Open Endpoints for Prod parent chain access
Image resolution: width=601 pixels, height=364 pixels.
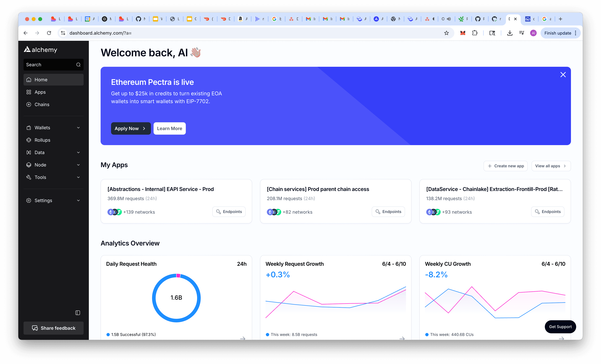tap(388, 212)
